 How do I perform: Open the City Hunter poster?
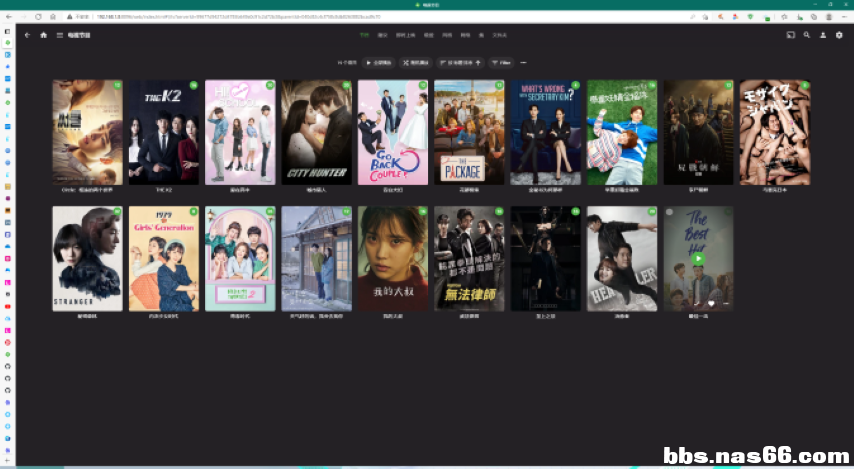click(316, 132)
